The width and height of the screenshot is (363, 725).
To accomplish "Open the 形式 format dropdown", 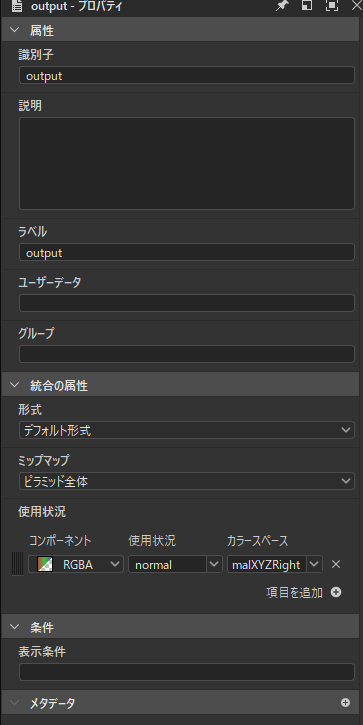I will (x=187, y=430).
